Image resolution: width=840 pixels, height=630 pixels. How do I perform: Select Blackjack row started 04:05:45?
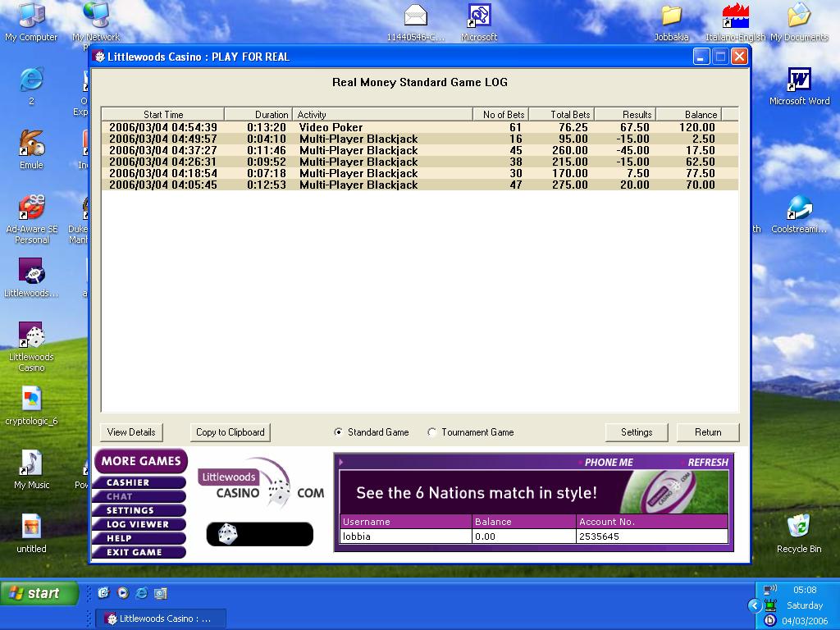(x=419, y=185)
